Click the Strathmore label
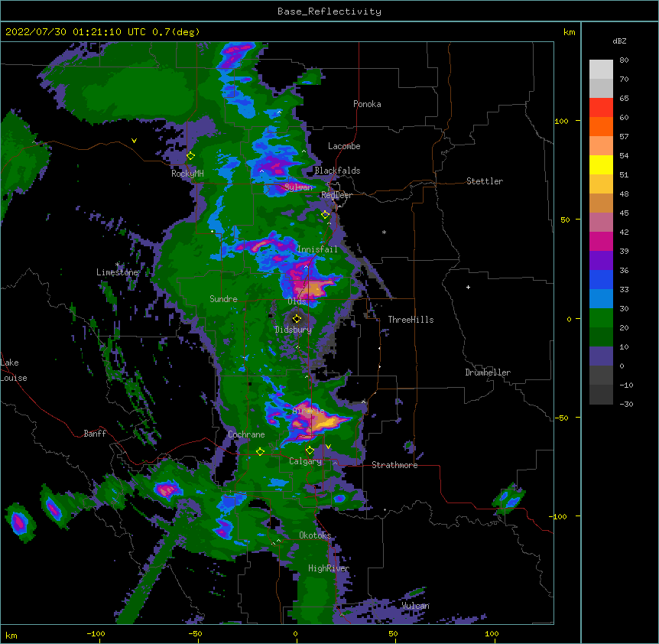Screen dimensions: 659x644 click(x=394, y=465)
